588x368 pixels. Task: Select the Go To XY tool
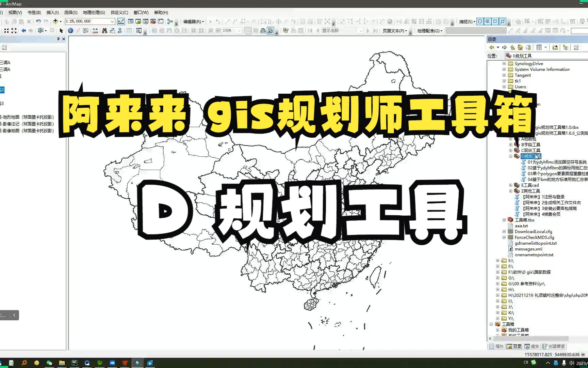click(120, 30)
